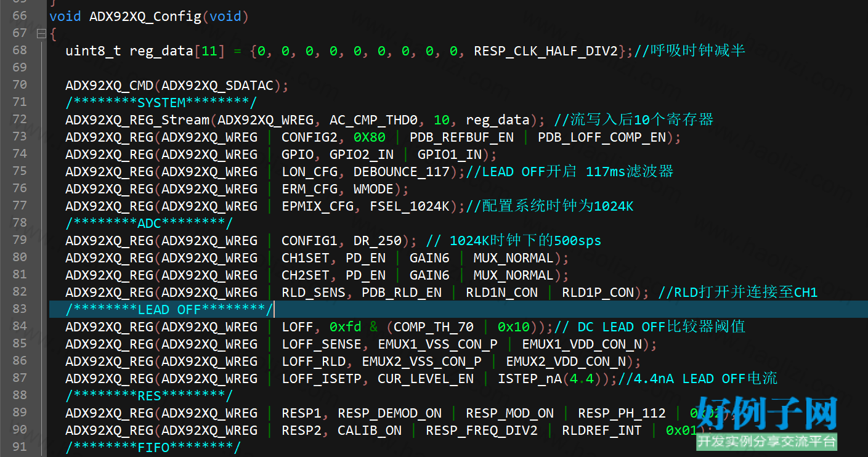The height and width of the screenshot is (457, 868).
Task: Click line number 72 in gutter
Action: coord(20,119)
